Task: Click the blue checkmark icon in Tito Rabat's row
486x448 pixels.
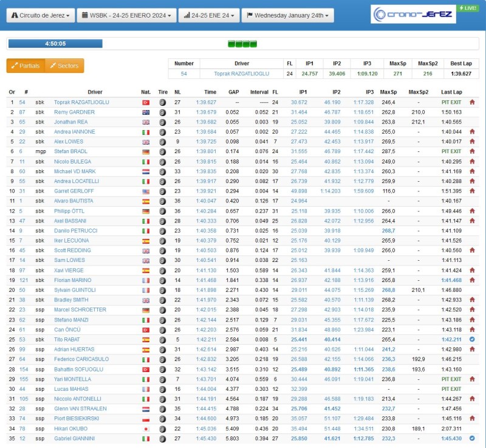Action: point(472,339)
